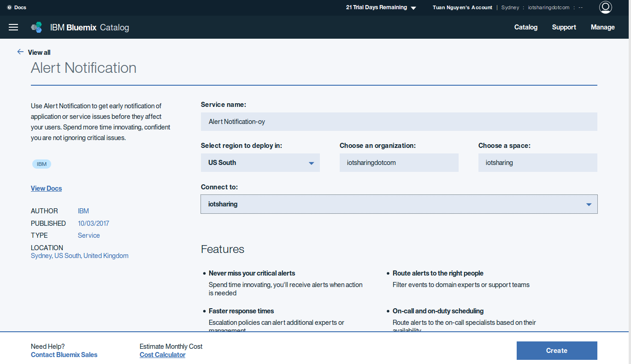Click the IBM provider tag badge
The image size is (631, 364).
pyautogui.click(x=41, y=164)
